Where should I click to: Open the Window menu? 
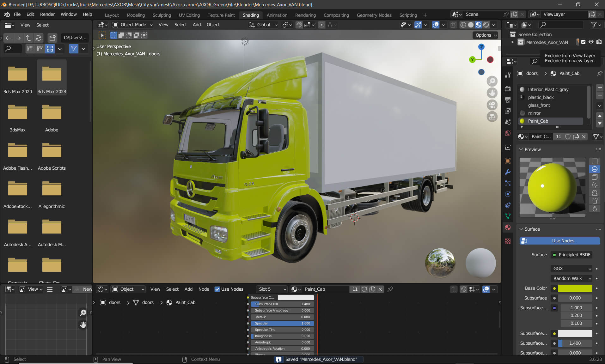pyautogui.click(x=69, y=14)
